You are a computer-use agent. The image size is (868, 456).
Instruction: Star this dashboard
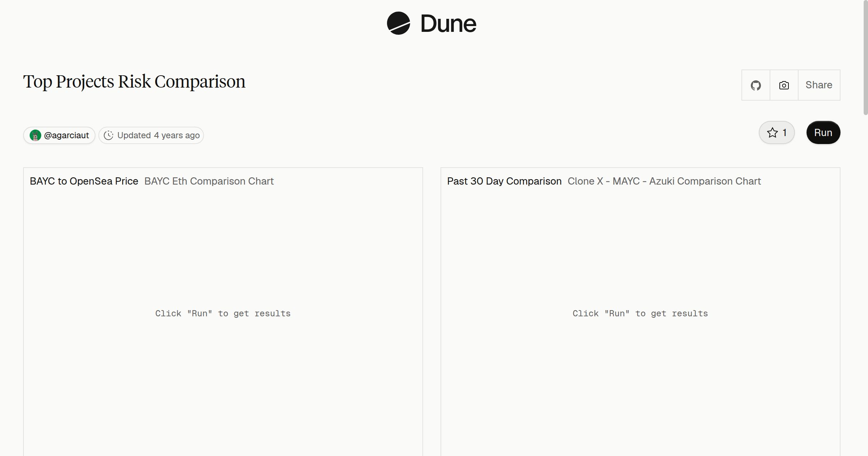(x=776, y=132)
